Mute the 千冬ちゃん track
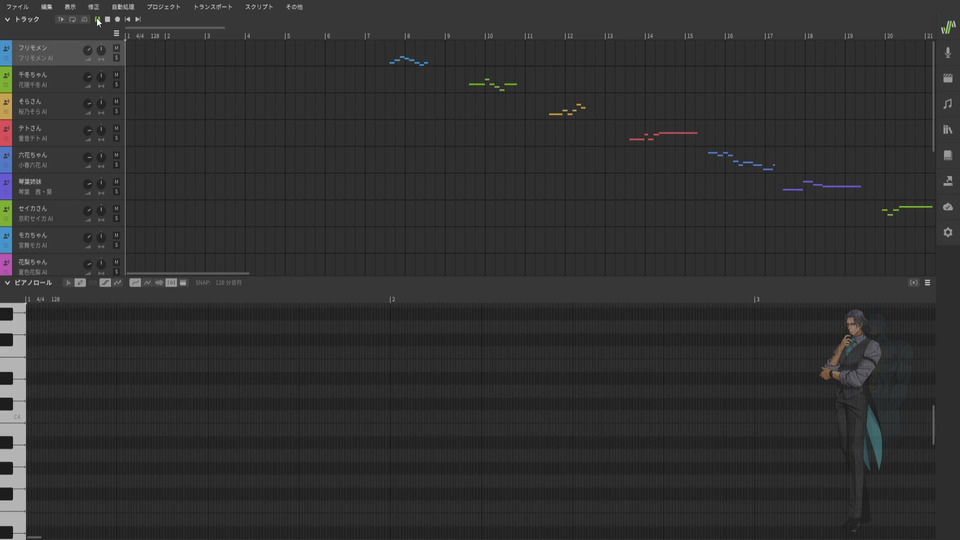The image size is (960, 540). [x=116, y=75]
